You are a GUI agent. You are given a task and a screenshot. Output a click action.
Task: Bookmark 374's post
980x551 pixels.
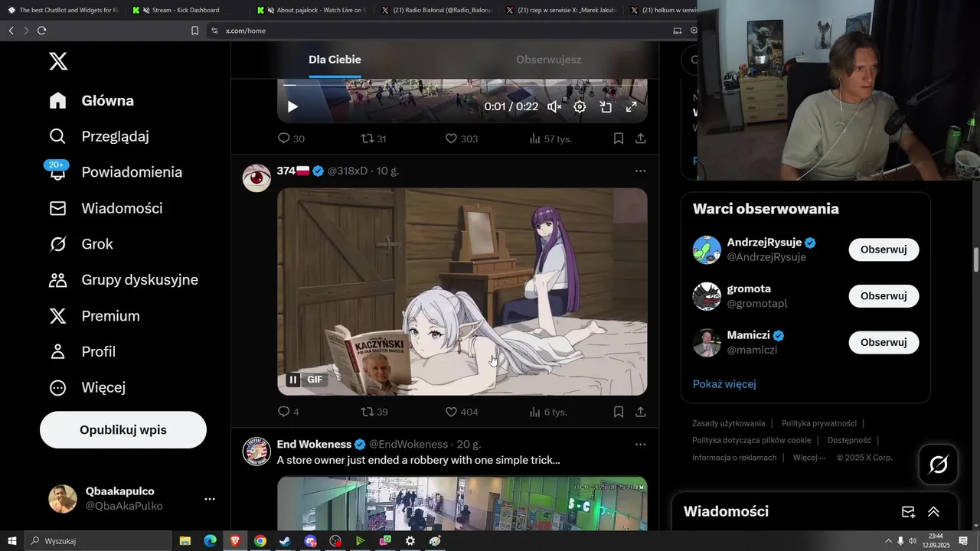(618, 412)
